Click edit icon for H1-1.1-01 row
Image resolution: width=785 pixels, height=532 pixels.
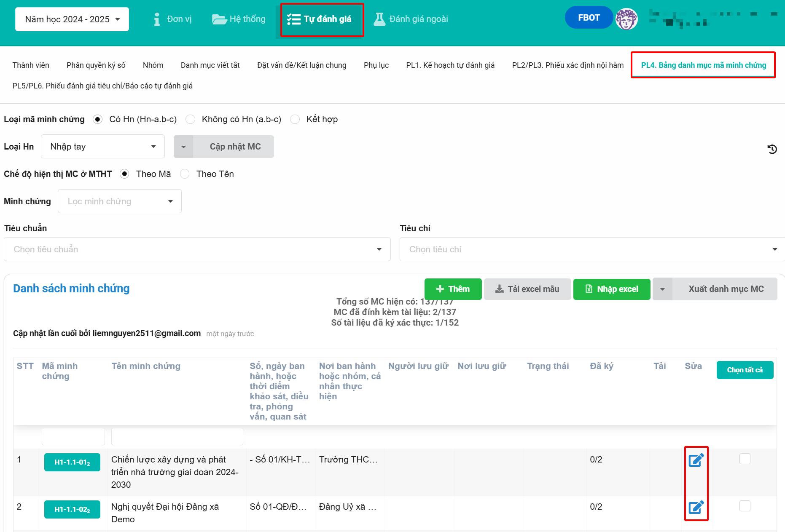[696, 460]
